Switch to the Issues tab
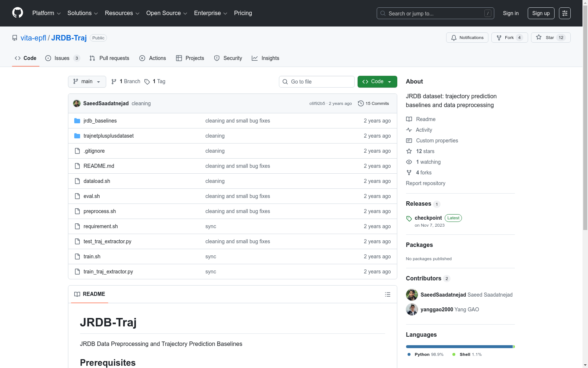Image resolution: width=588 pixels, height=368 pixels. [x=62, y=58]
